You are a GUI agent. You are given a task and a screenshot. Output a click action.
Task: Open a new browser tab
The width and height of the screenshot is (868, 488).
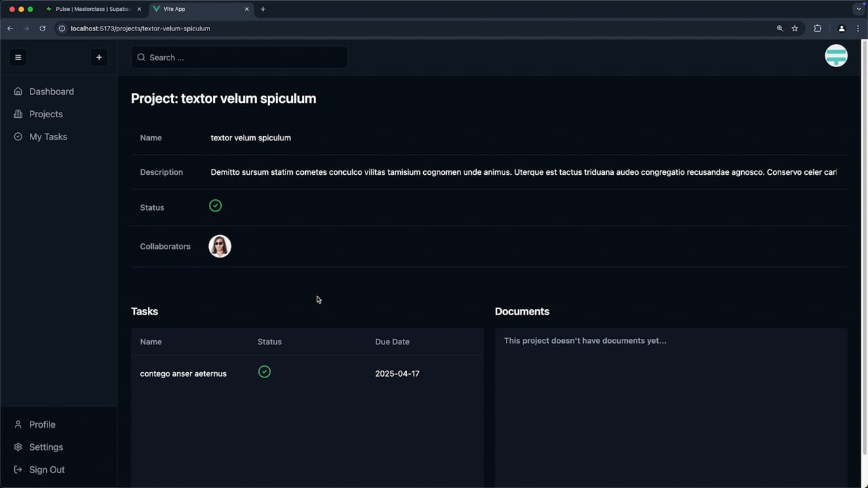click(x=263, y=9)
